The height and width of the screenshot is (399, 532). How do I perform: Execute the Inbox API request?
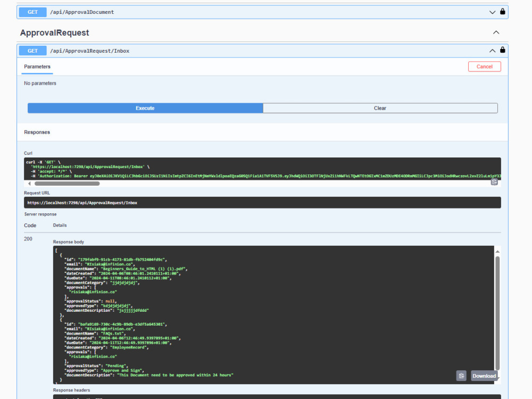(145, 108)
